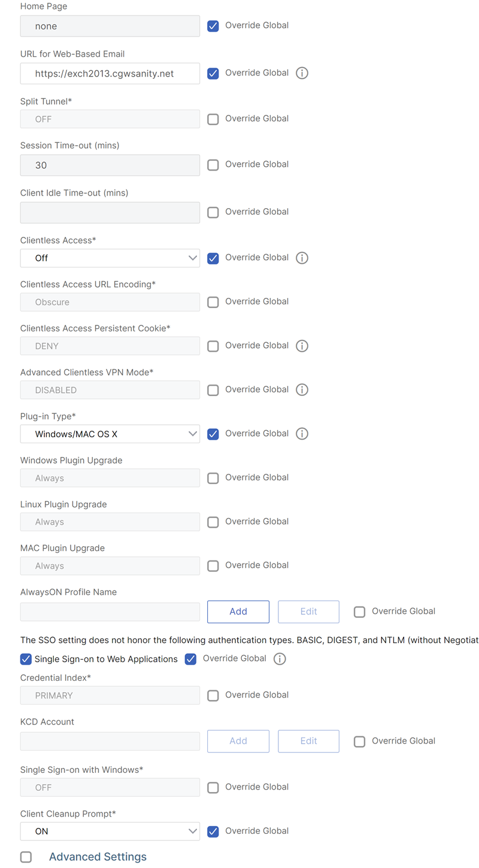Tick the Advanced Settings checkbox
The image size is (479, 868).
[26, 857]
